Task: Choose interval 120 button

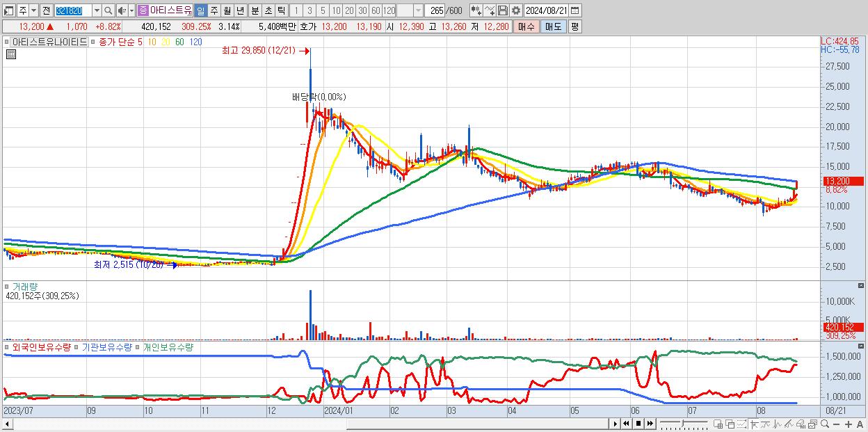Action: tap(389, 10)
